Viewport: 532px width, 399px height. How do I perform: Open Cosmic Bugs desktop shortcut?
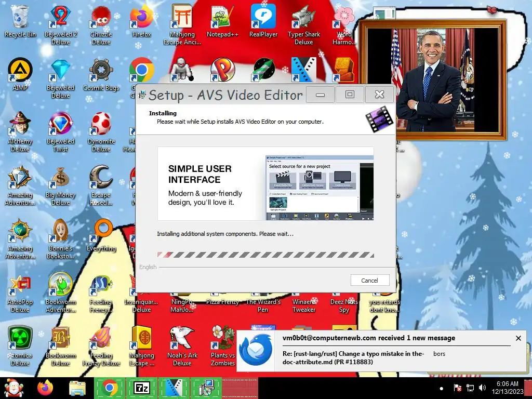pos(101,74)
